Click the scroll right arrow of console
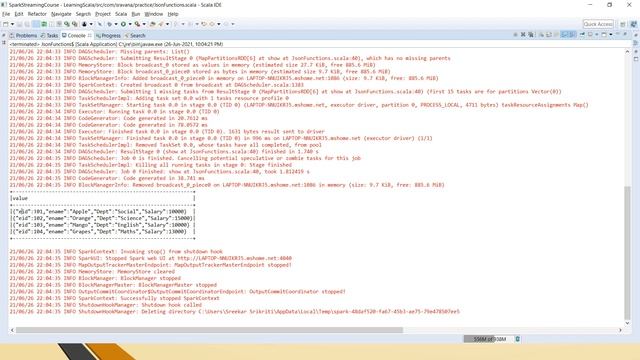This screenshot has width=640, height=360. coord(620,330)
